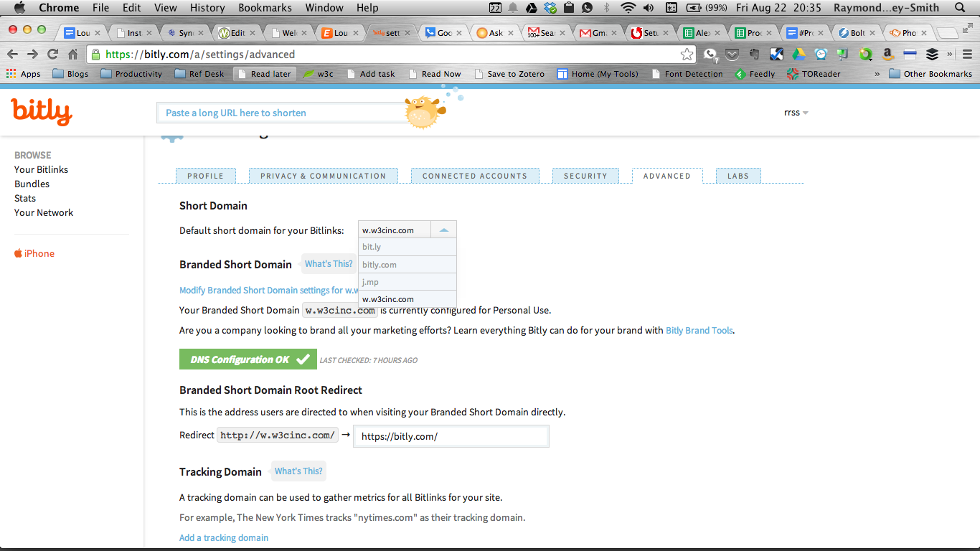Reload the page with the refresh icon
This screenshot has width=980, height=551.
point(52,55)
